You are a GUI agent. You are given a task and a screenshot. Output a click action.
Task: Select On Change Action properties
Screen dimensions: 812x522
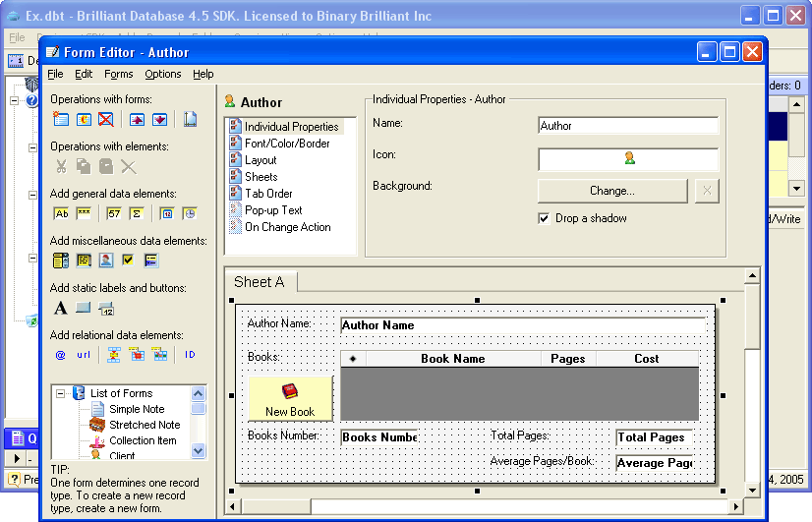click(287, 227)
